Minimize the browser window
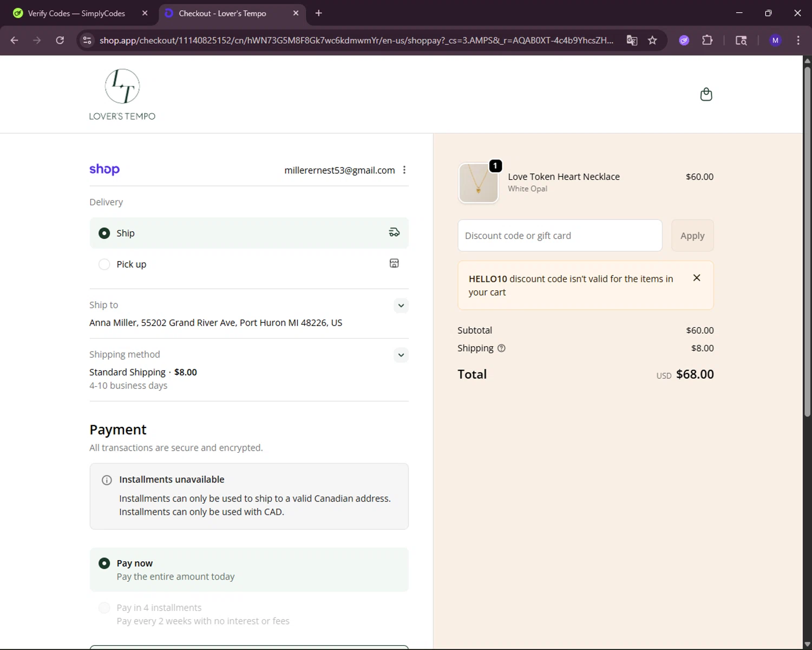Image resolution: width=812 pixels, height=650 pixels. coord(739,13)
